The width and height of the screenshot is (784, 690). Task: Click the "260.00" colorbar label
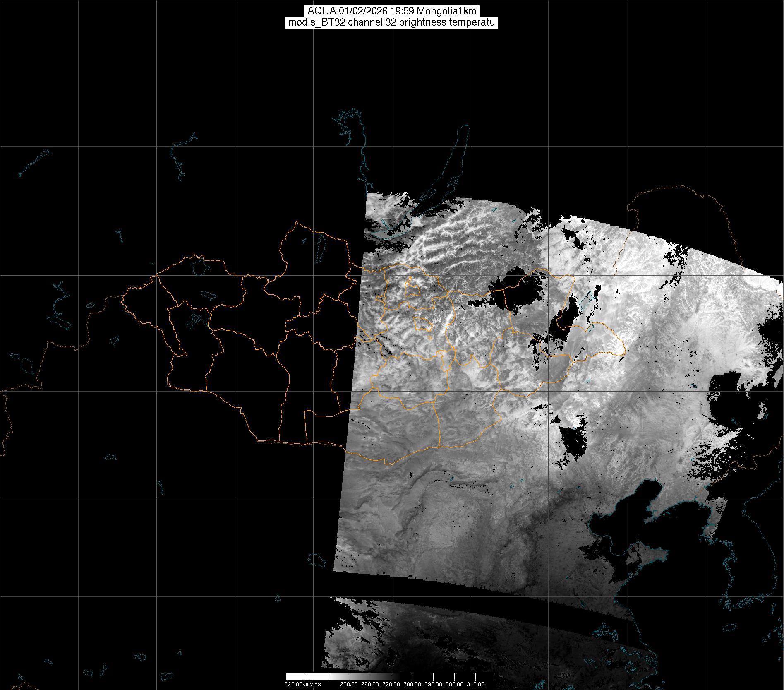coord(370,684)
